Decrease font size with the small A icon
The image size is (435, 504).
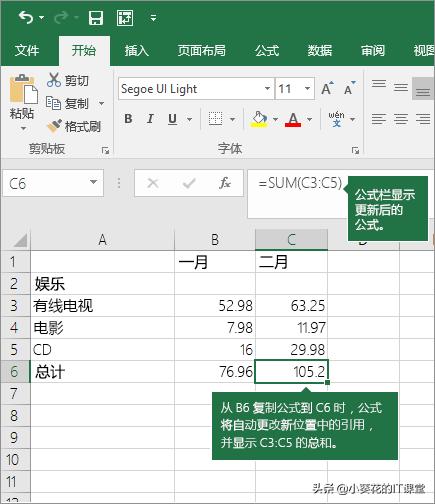coord(349,88)
